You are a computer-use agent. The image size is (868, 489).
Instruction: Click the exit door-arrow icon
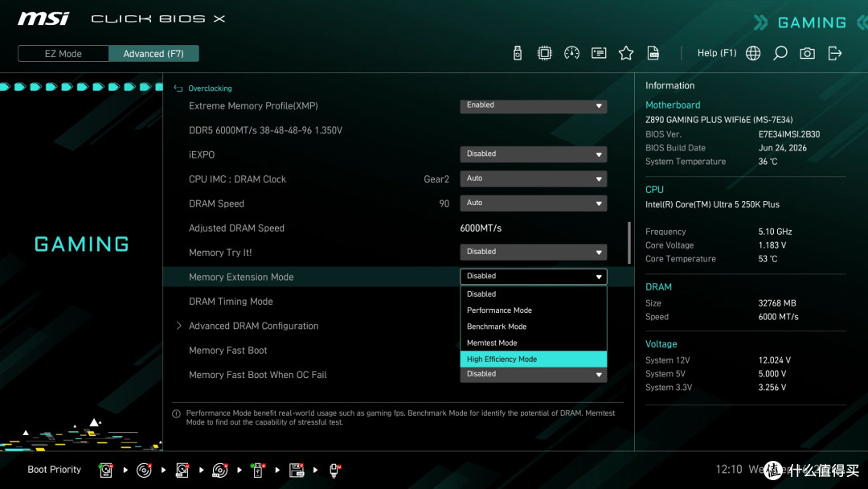(835, 53)
